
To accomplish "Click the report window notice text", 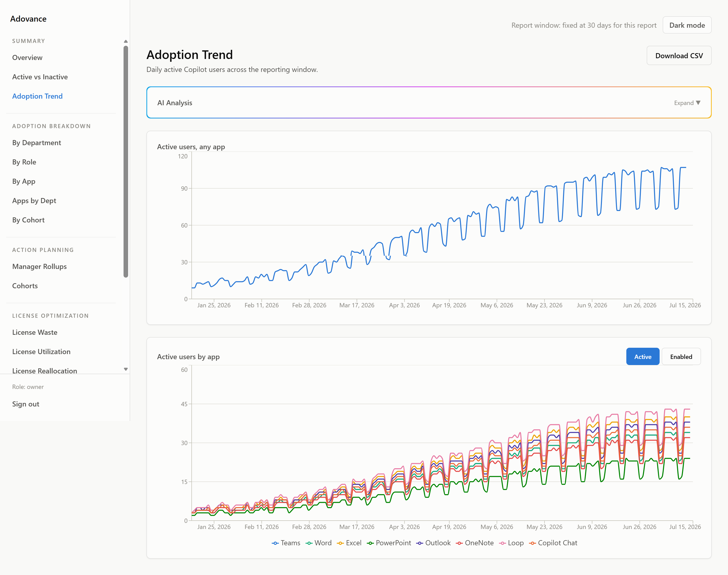I will click(x=584, y=25).
